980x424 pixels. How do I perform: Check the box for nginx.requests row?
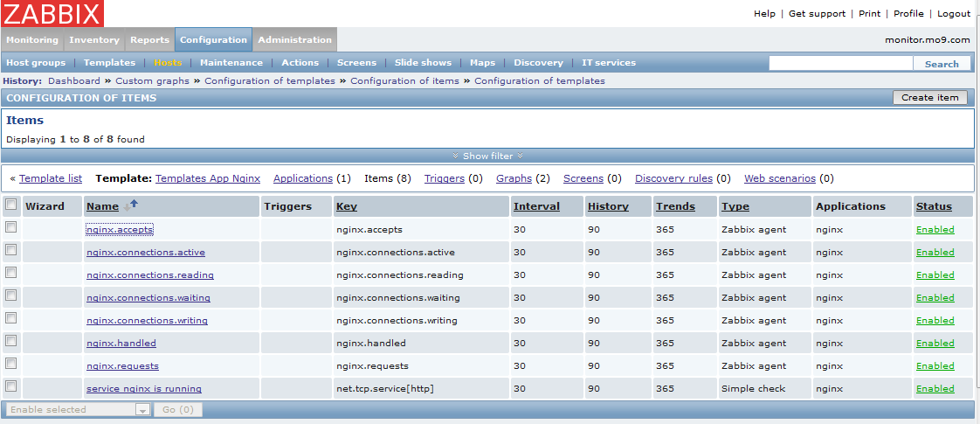pyautogui.click(x=10, y=364)
